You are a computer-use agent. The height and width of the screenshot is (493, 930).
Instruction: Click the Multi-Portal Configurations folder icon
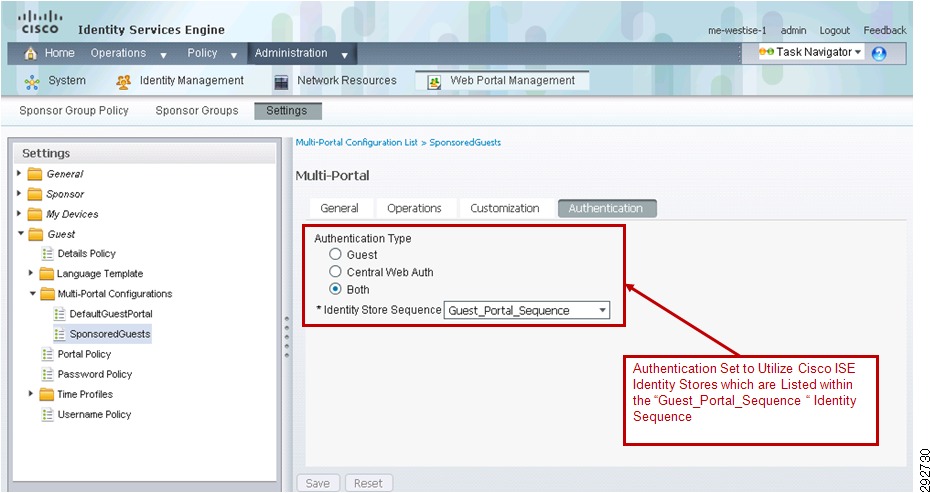pos(46,294)
